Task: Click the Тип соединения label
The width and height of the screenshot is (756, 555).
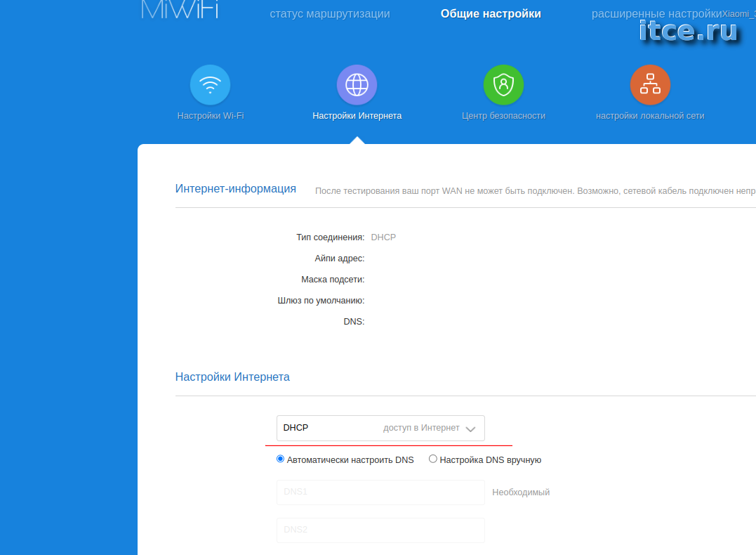Action: [331, 237]
